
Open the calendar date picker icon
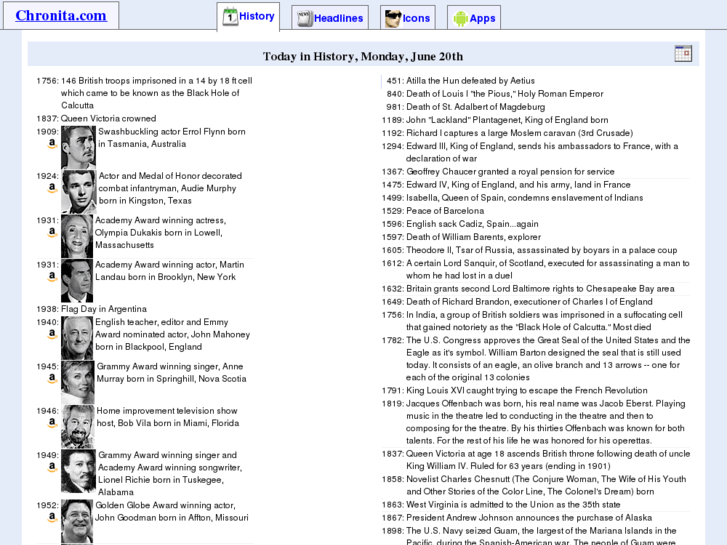click(x=683, y=54)
